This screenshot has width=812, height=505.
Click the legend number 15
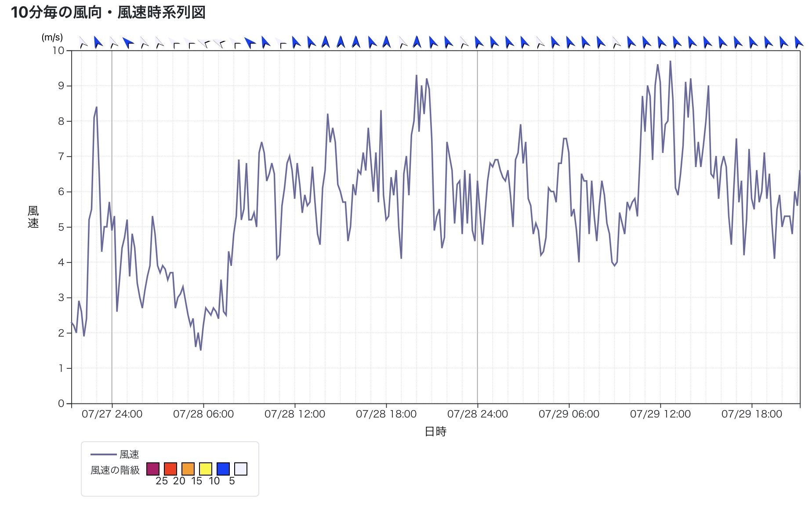[196, 481]
